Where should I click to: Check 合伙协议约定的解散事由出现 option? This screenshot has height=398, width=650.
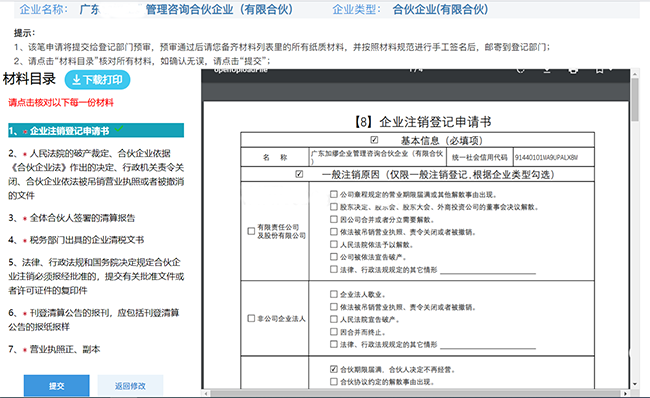tap(334, 381)
